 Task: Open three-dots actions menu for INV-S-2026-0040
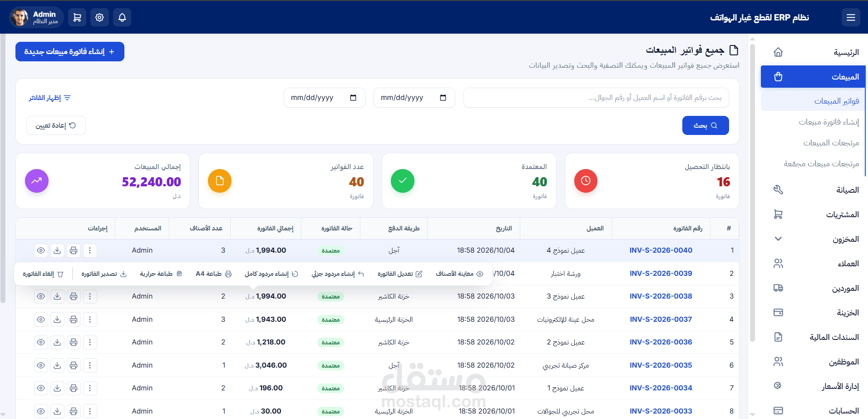[90, 250]
